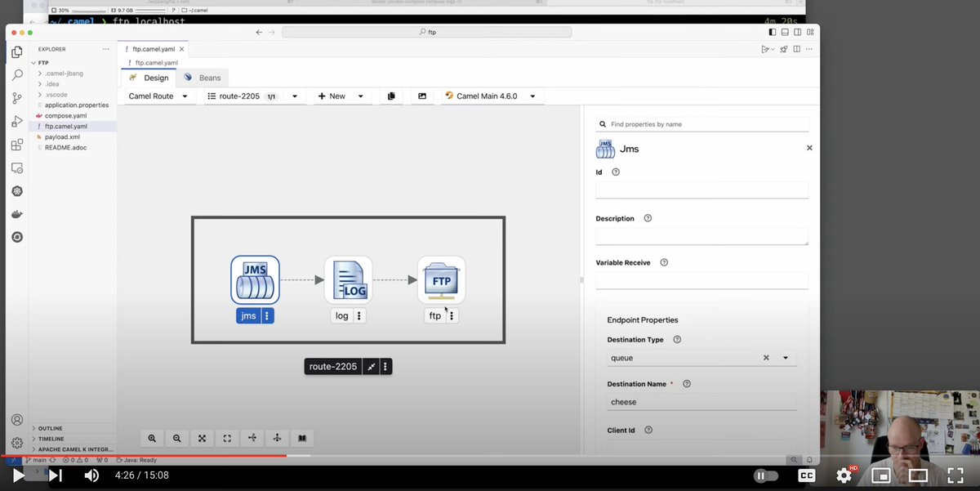The height and width of the screenshot is (491, 980).
Task: Click the Destination Name field containing cheese
Action: coord(702,402)
